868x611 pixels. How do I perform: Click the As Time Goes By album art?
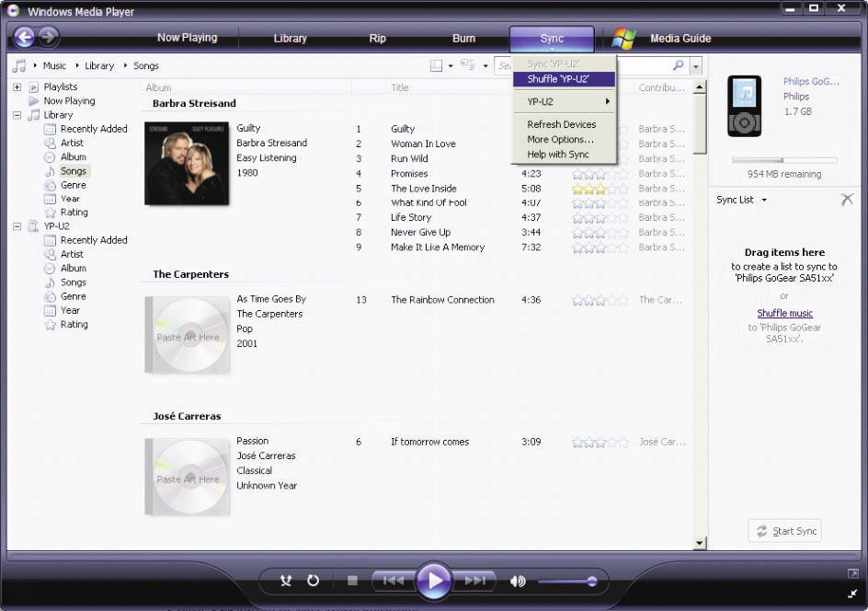[187, 335]
